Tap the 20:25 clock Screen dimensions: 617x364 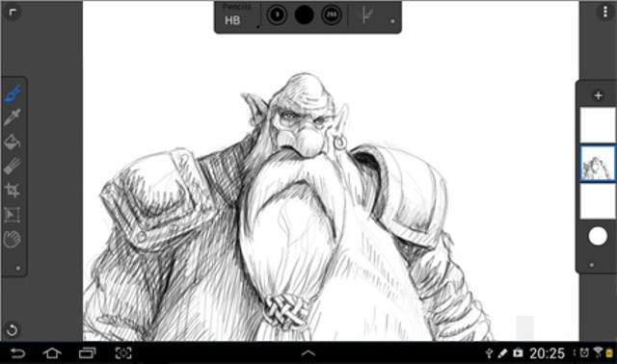[x=547, y=353]
